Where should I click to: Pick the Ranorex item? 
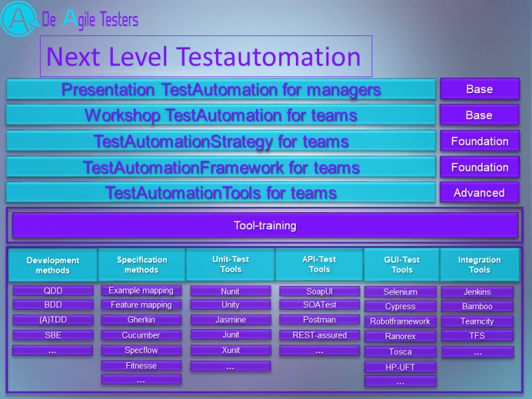(400, 336)
